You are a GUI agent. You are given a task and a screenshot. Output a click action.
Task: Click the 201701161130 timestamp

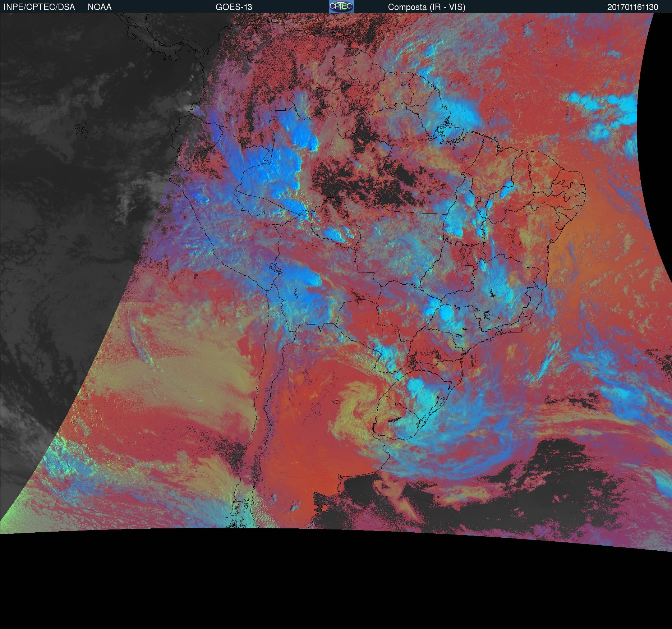point(633,7)
